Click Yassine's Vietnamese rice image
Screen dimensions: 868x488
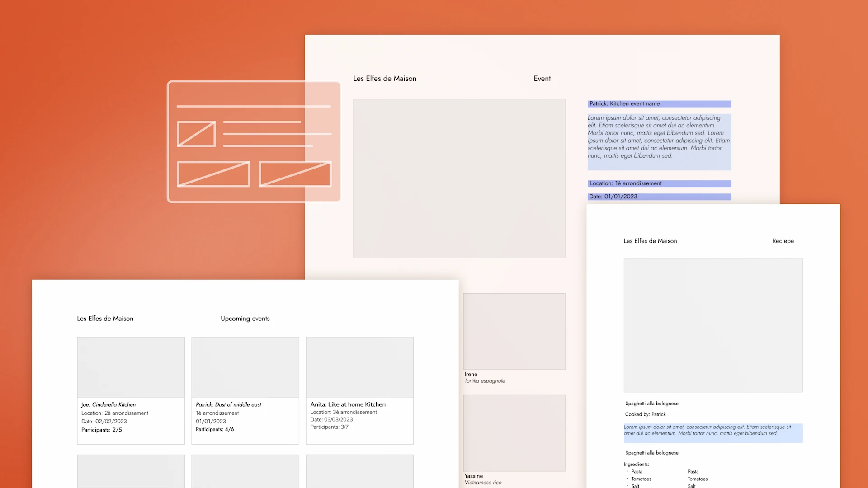click(514, 433)
